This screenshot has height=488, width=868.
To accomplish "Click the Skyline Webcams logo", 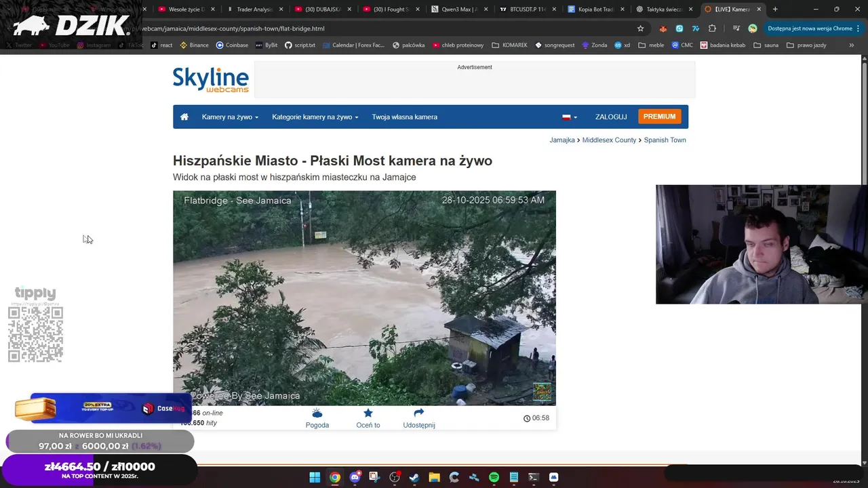I will 211,80.
